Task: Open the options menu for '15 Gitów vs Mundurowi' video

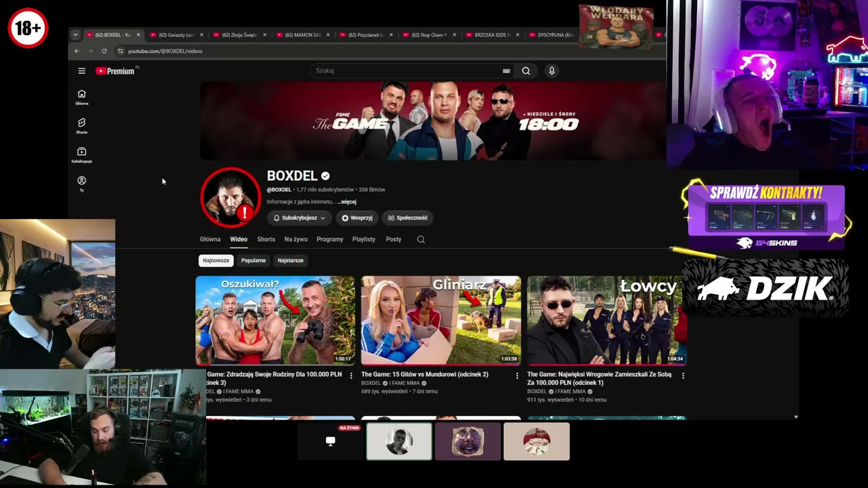Action: (x=517, y=375)
